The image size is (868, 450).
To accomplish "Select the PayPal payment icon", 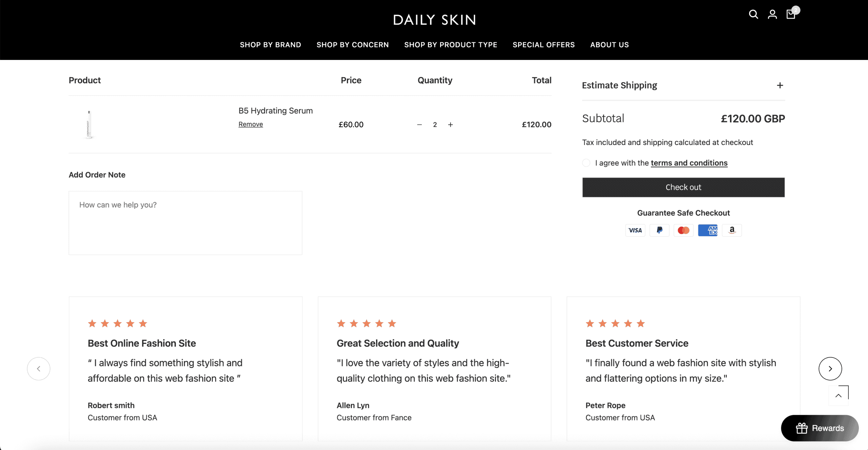I will (x=659, y=230).
